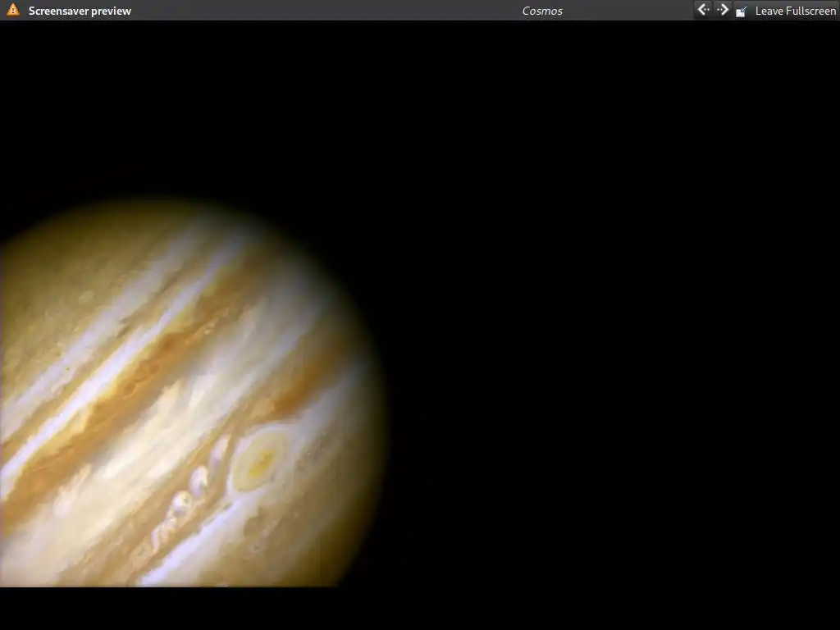The height and width of the screenshot is (630, 840).
Task: Click the Screensaver preview title text
Action: coord(80,11)
